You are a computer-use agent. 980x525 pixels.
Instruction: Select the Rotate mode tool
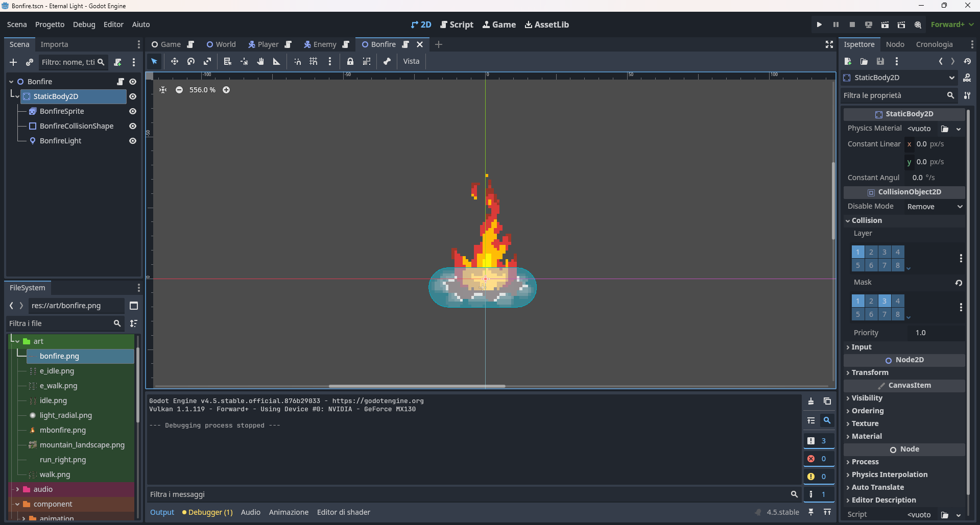point(191,61)
